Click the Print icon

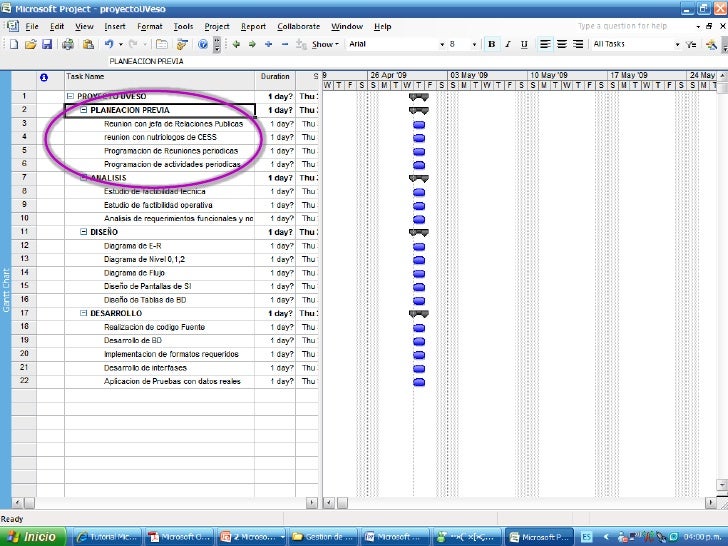(x=68, y=45)
